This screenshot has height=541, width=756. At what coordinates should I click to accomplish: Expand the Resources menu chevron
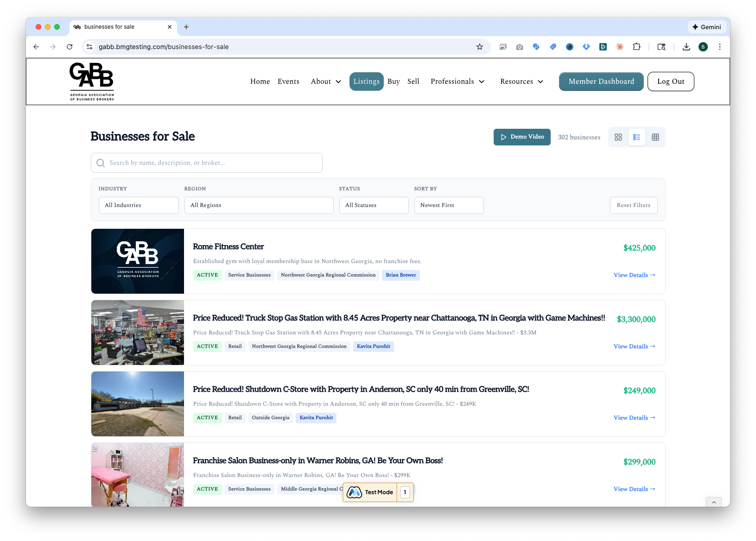pos(540,82)
